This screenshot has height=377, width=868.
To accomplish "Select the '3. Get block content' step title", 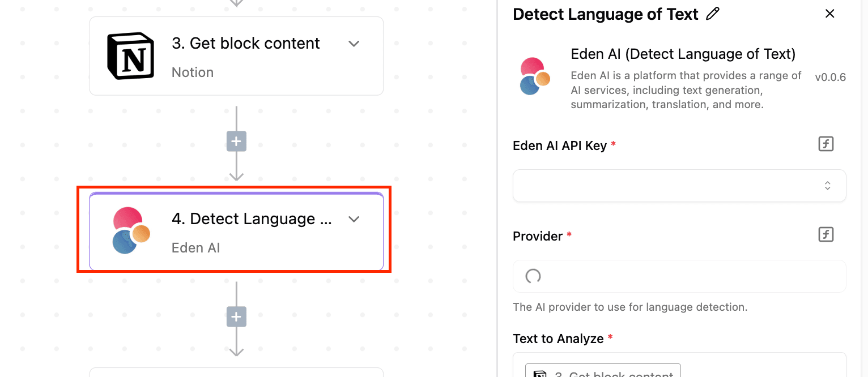I will pyautogui.click(x=246, y=44).
